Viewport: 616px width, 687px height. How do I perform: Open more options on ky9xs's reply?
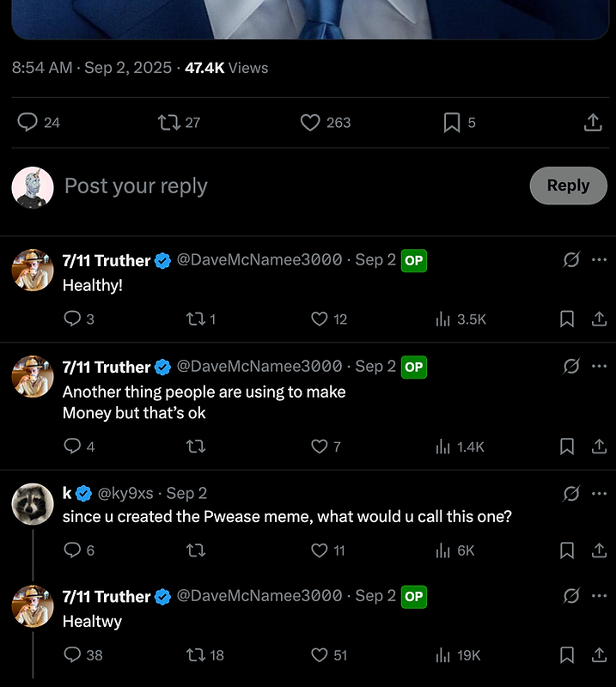tap(598, 494)
